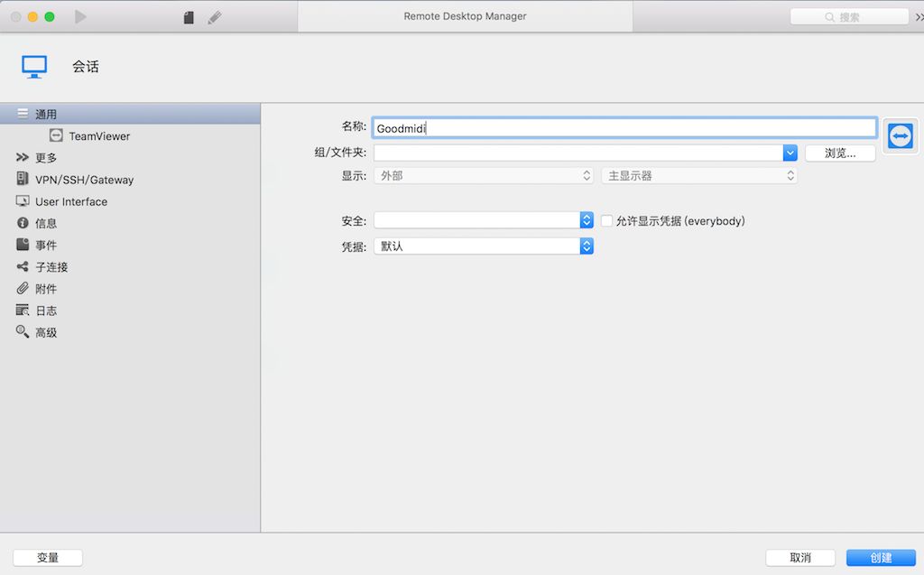
Task: Open the 凭据 默认 dropdown
Action: (484, 246)
